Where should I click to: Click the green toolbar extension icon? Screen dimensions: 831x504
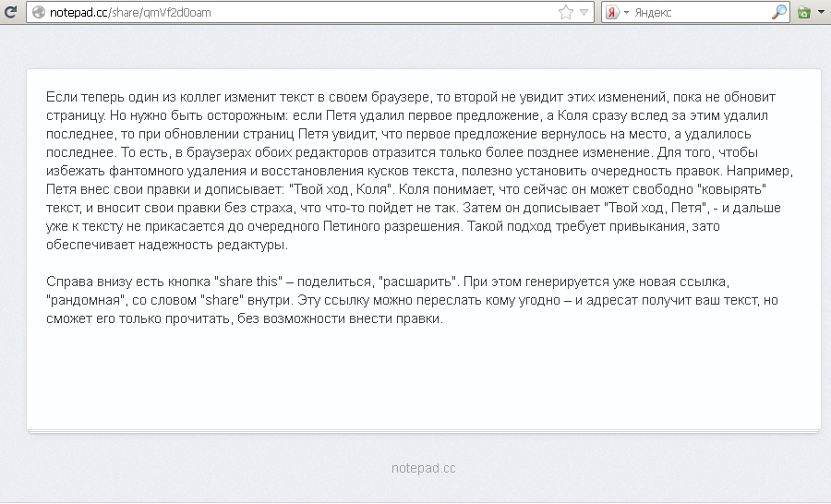pos(804,12)
